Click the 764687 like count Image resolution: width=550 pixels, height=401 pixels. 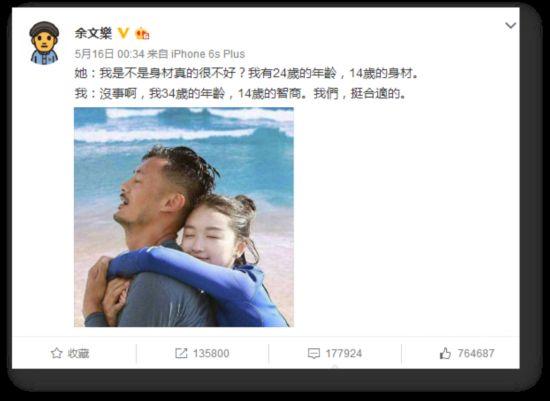click(476, 353)
